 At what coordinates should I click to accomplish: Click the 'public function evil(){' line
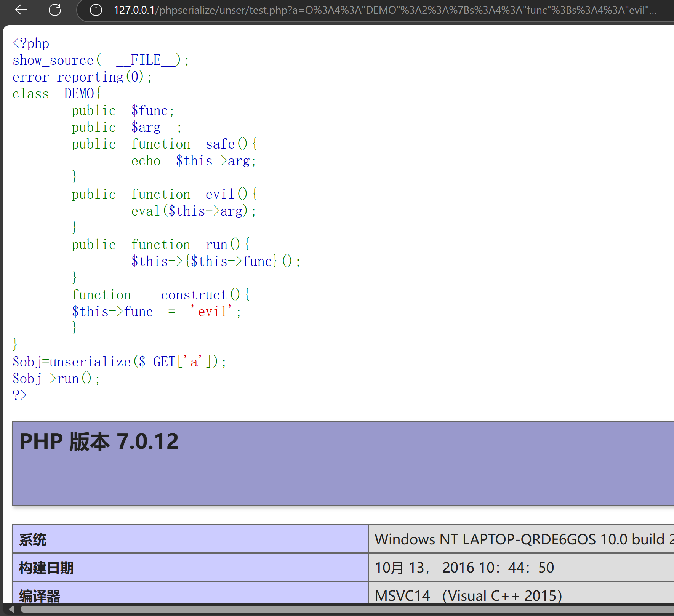tap(165, 194)
